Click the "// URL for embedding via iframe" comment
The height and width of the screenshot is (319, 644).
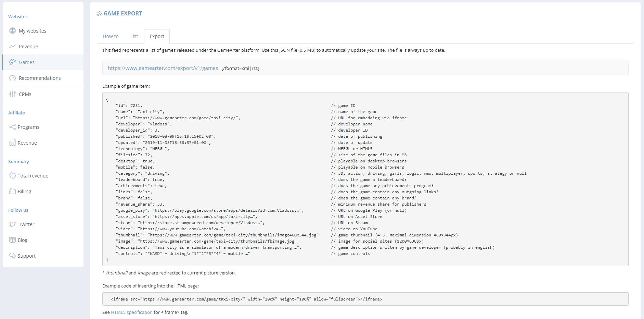[369, 118]
